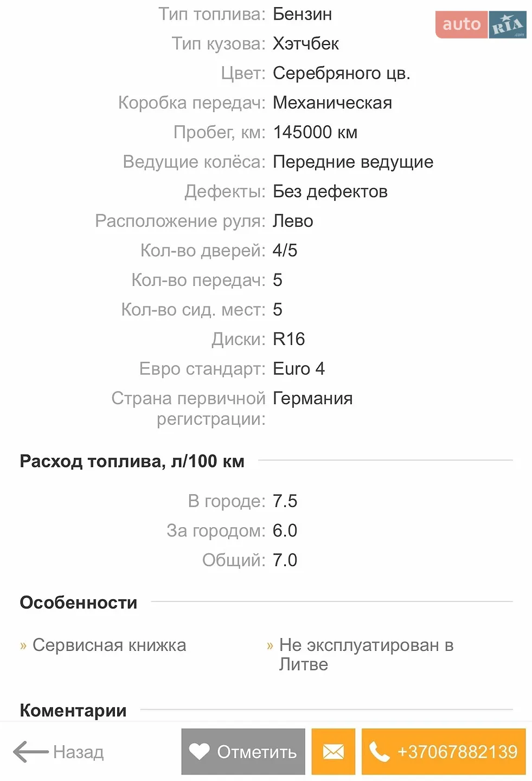Call the number +37067882139
The width and height of the screenshot is (532, 781).
(444, 752)
